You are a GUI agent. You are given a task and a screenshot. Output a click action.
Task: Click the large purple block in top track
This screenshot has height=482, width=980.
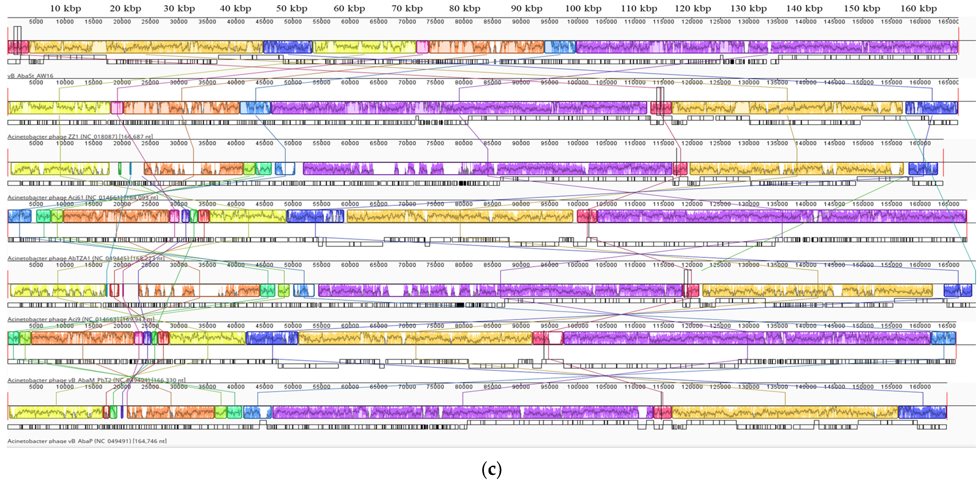pyautogui.click(x=766, y=47)
